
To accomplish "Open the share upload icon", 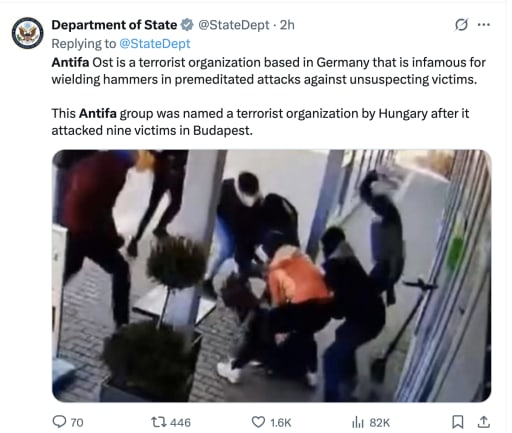I will coord(483,422).
